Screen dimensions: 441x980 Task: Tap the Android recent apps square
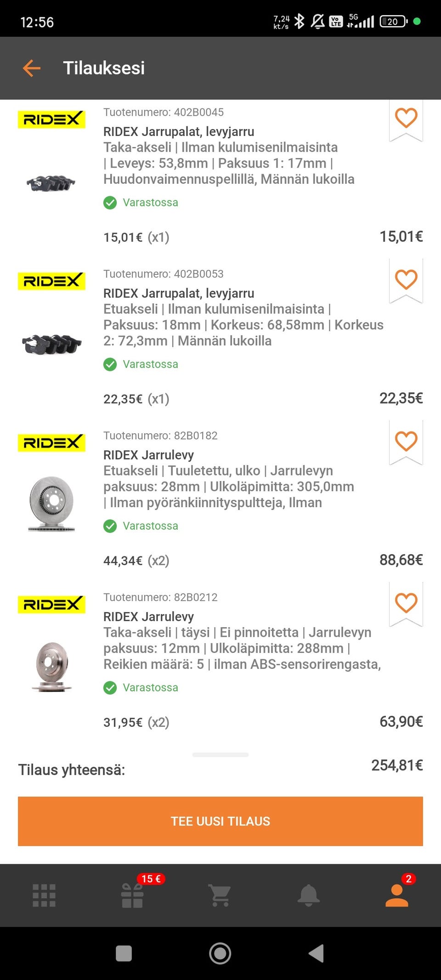point(124,953)
